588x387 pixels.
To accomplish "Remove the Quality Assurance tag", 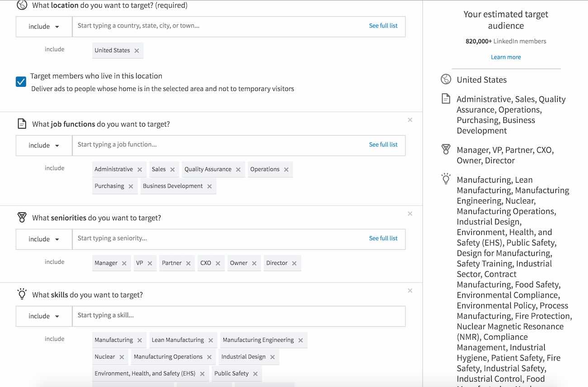I will click(x=238, y=170).
